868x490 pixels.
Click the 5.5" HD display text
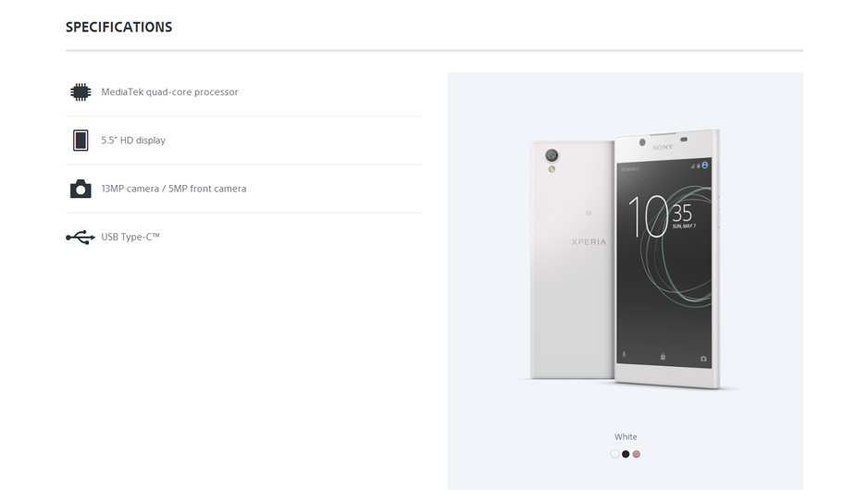[133, 140]
